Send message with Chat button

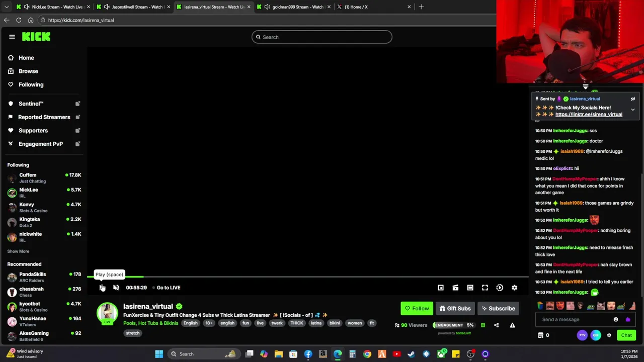626,335
